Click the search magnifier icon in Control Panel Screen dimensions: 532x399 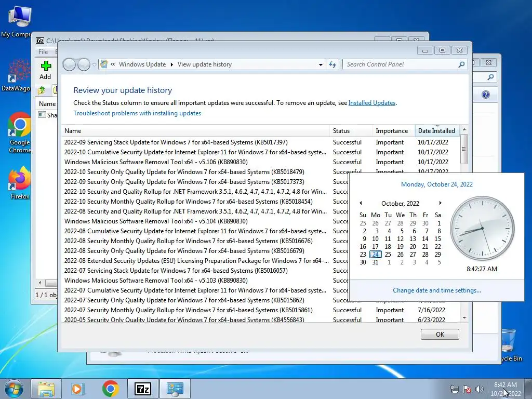(x=461, y=64)
